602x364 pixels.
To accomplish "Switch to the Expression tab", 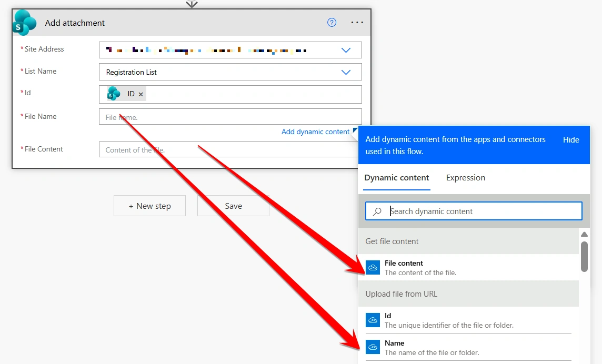I will point(466,178).
